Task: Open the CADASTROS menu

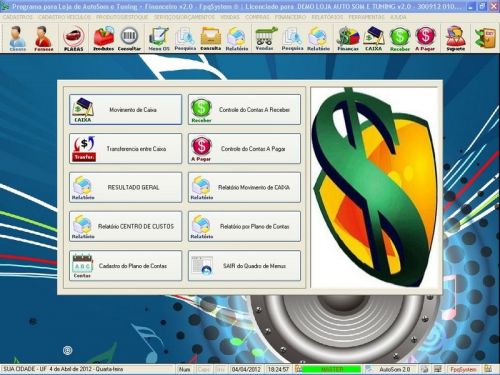Action: (18, 17)
